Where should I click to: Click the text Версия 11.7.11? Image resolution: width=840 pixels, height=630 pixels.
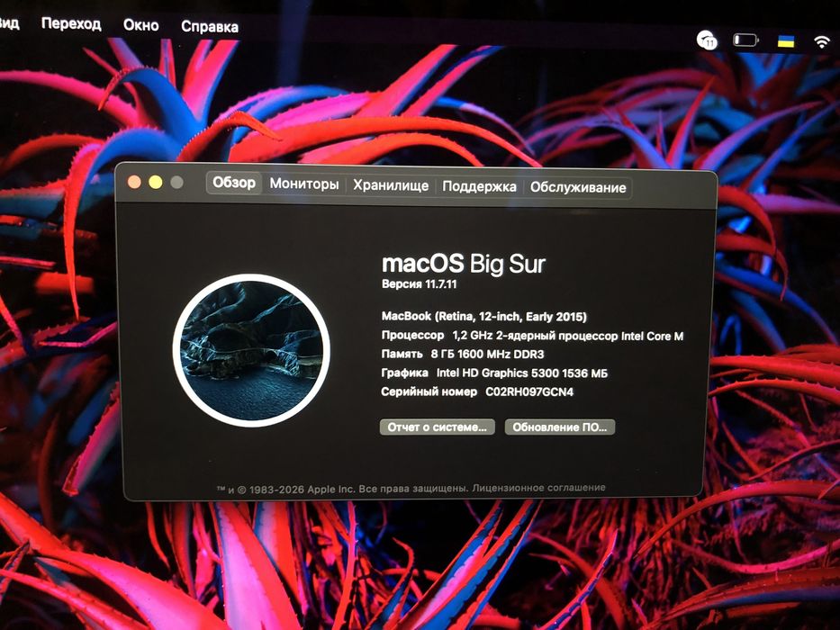pos(419,283)
